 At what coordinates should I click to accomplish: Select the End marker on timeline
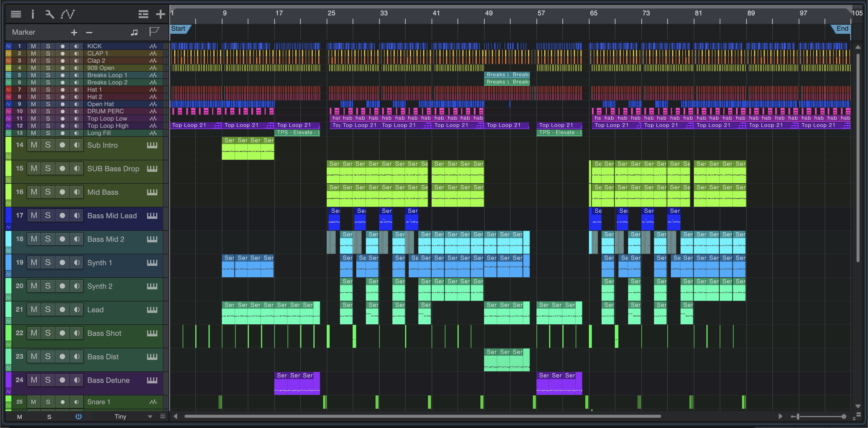842,29
